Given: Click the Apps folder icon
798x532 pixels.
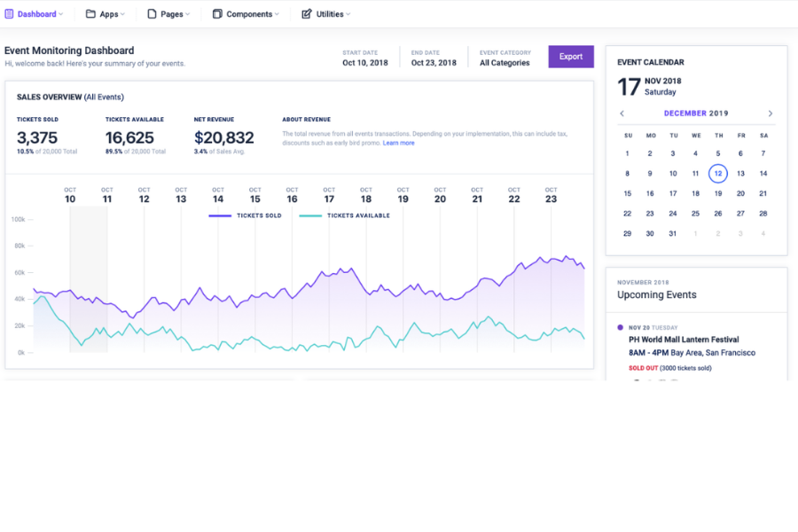Looking at the screenshot, I should [x=90, y=14].
